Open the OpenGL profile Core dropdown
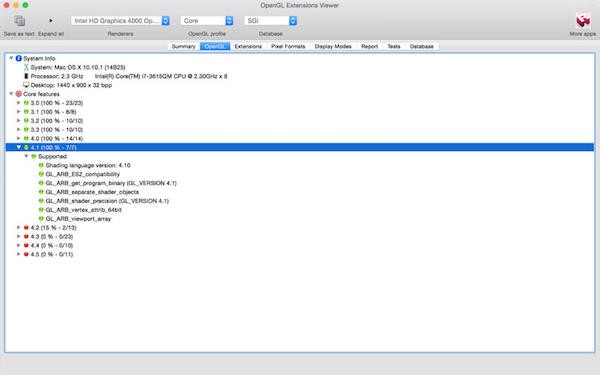This screenshot has height=375, width=600. click(x=207, y=21)
